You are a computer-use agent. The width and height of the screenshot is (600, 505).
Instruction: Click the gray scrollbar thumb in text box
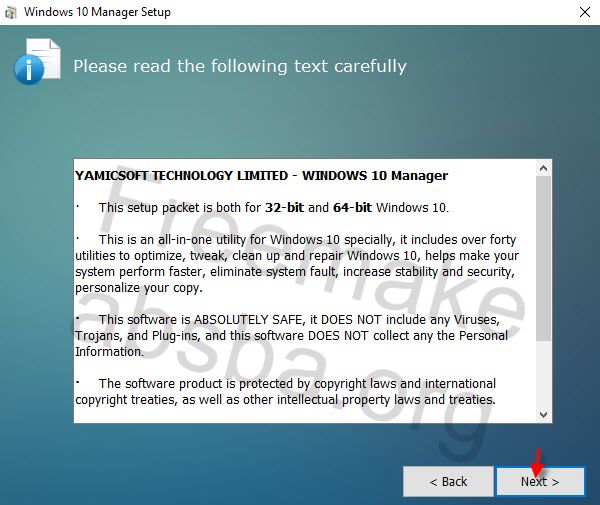pos(543,258)
